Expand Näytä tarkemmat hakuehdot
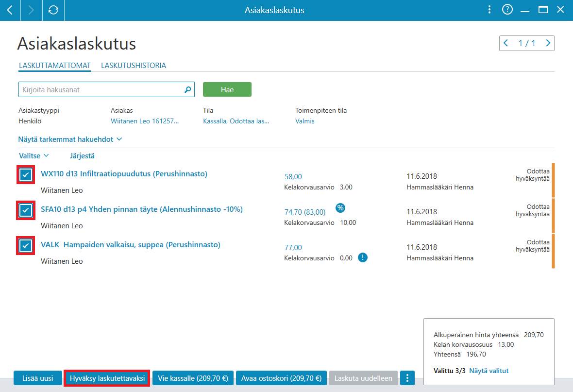Viewport: 573px width, 392px height. point(70,139)
